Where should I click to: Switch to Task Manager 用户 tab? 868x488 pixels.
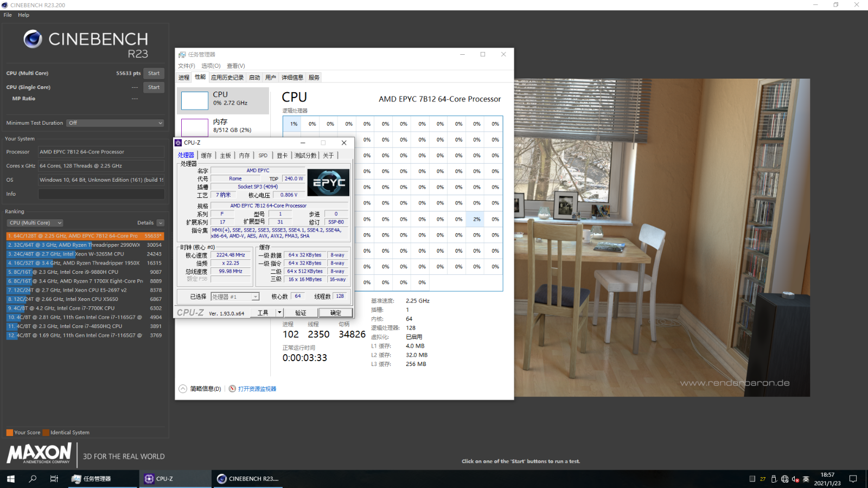271,78
